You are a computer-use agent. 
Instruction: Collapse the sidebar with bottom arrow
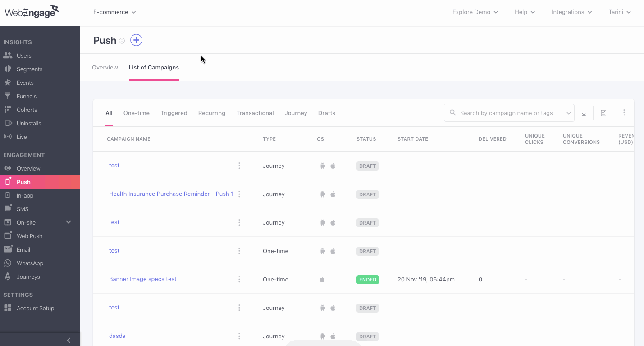pyautogui.click(x=69, y=340)
